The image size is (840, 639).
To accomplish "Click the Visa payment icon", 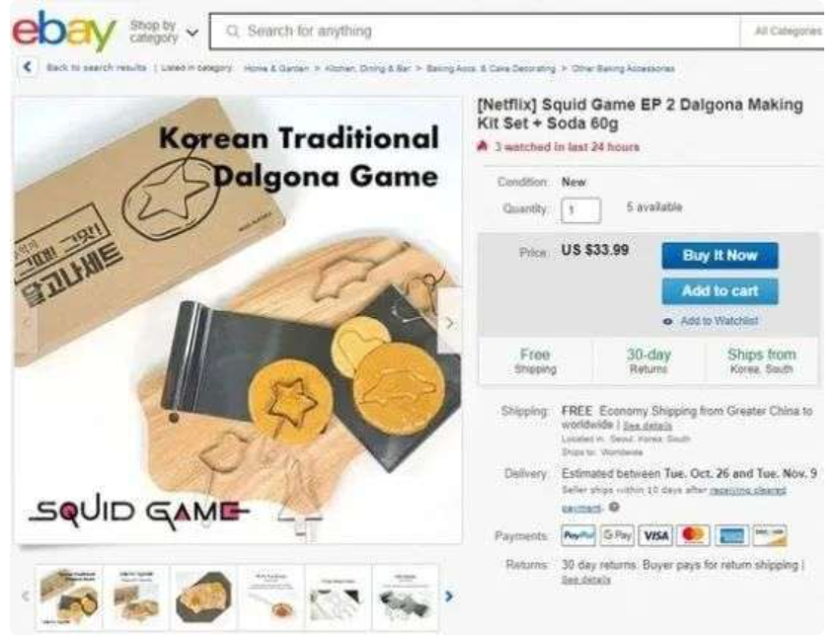I will pyautogui.click(x=655, y=535).
